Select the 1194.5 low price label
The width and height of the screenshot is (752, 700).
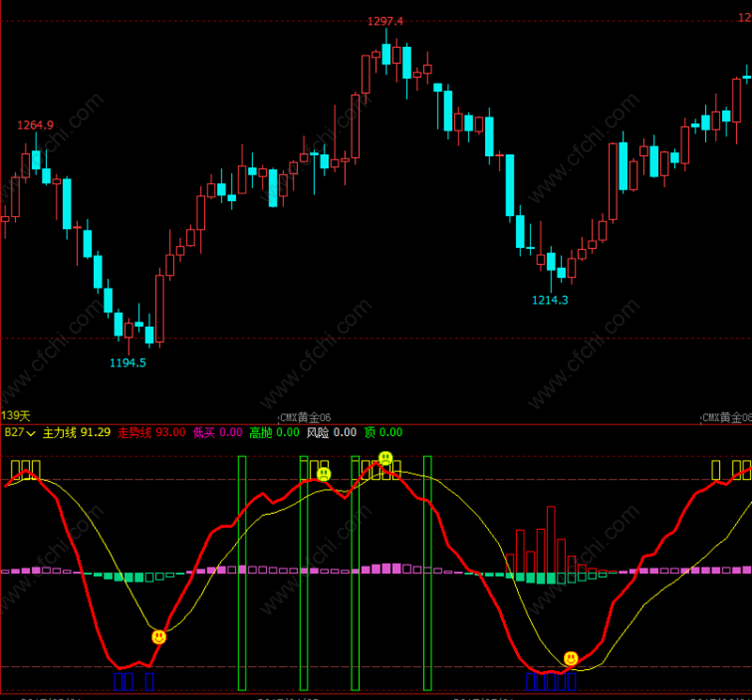pyautogui.click(x=128, y=363)
